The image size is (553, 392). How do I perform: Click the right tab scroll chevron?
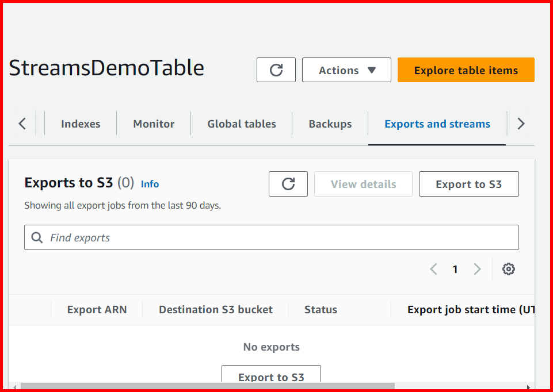point(520,123)
